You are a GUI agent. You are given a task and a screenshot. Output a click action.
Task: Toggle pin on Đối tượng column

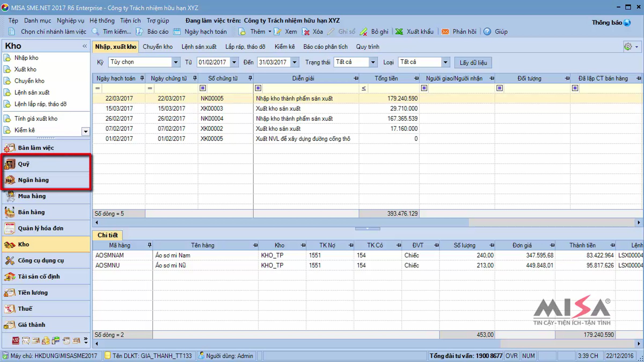coord(567,78)
